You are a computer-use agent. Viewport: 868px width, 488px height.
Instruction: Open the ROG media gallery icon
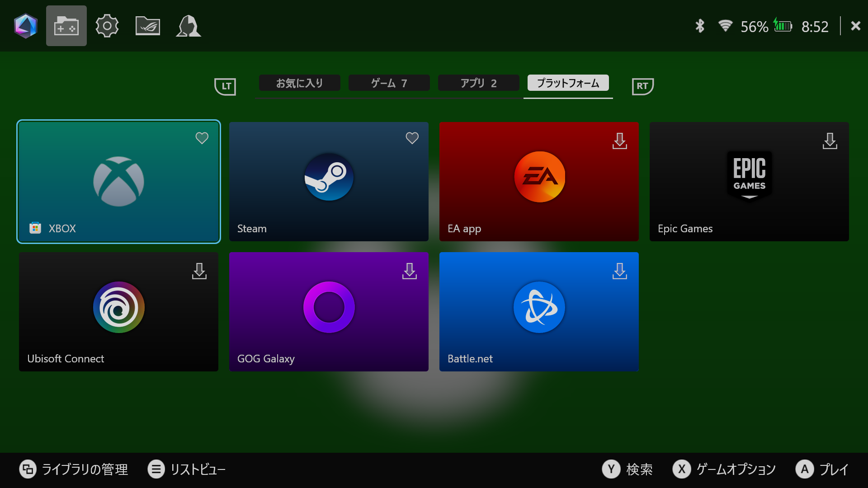[148, 26]
